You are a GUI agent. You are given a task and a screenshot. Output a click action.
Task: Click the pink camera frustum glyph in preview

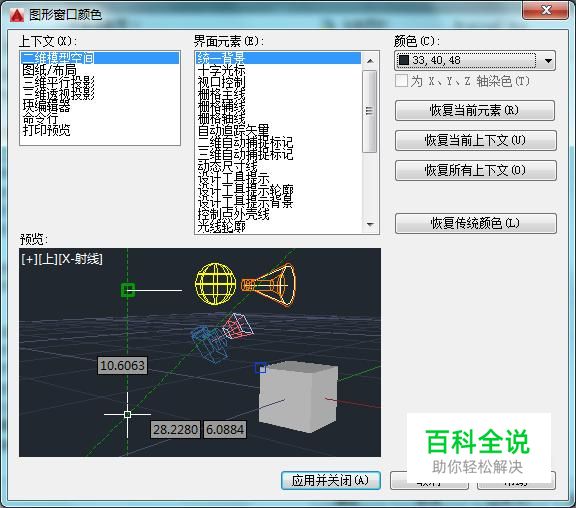[x=238, y=326]
